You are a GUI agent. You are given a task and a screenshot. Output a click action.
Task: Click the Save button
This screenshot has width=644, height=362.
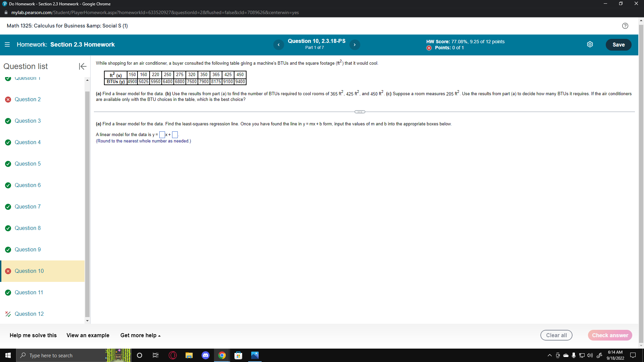coord(619,45)
